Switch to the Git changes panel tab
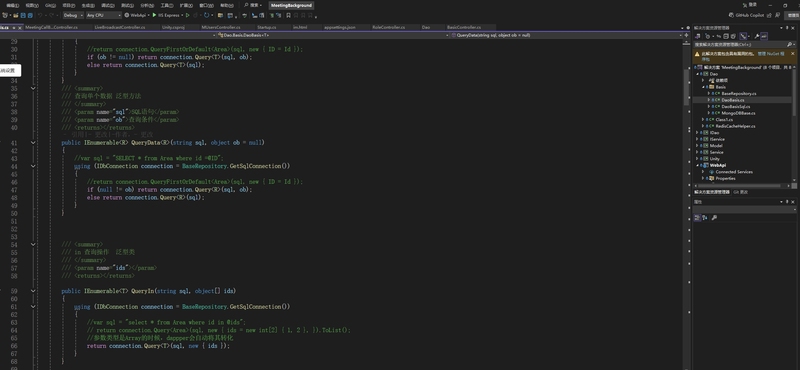The image size is (800, 370). tap(741, 192)
